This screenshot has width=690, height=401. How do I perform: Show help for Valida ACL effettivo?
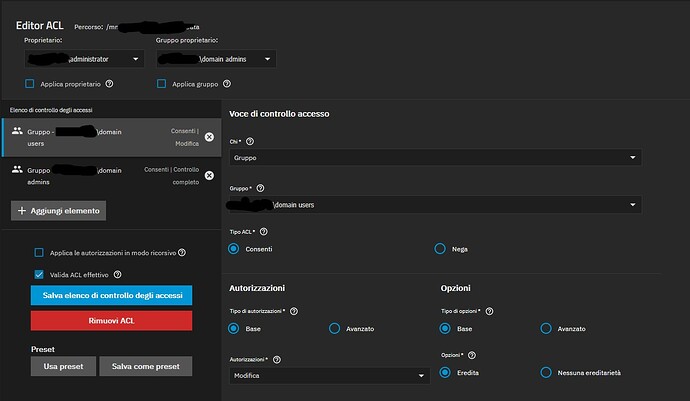[117, 275]
